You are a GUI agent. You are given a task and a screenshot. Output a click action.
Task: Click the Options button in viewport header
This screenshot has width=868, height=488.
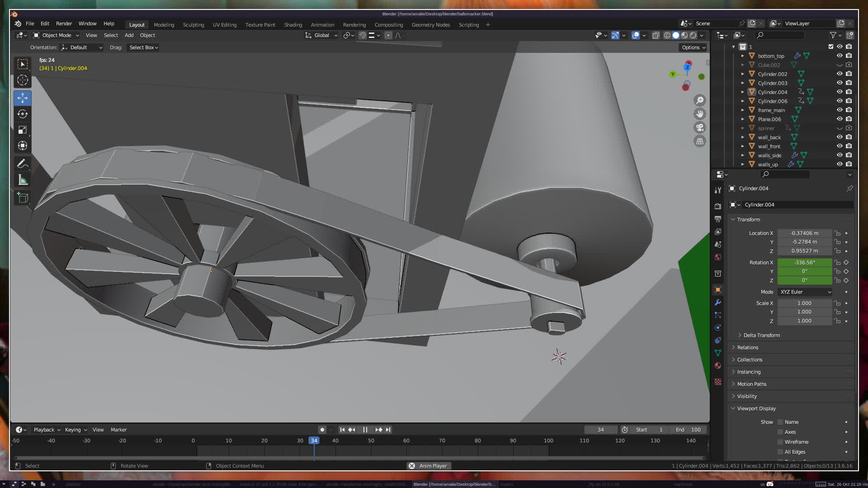click(x=693, y=47)
